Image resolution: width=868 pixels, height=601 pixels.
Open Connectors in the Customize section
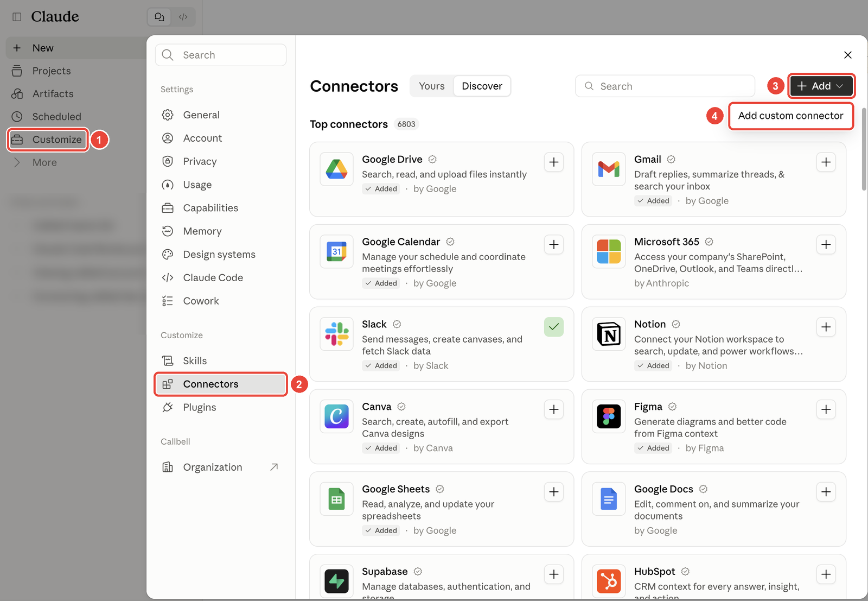(220, 384)
